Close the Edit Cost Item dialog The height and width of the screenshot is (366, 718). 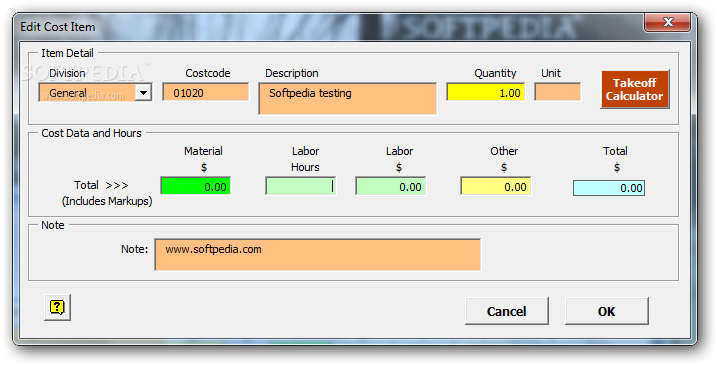(x=668, y=22)
